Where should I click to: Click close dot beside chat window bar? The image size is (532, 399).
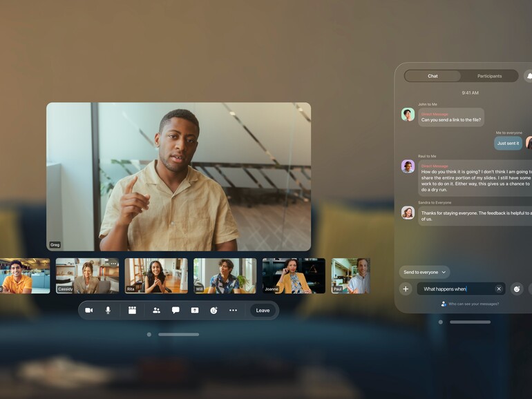[x=440, y=322]
